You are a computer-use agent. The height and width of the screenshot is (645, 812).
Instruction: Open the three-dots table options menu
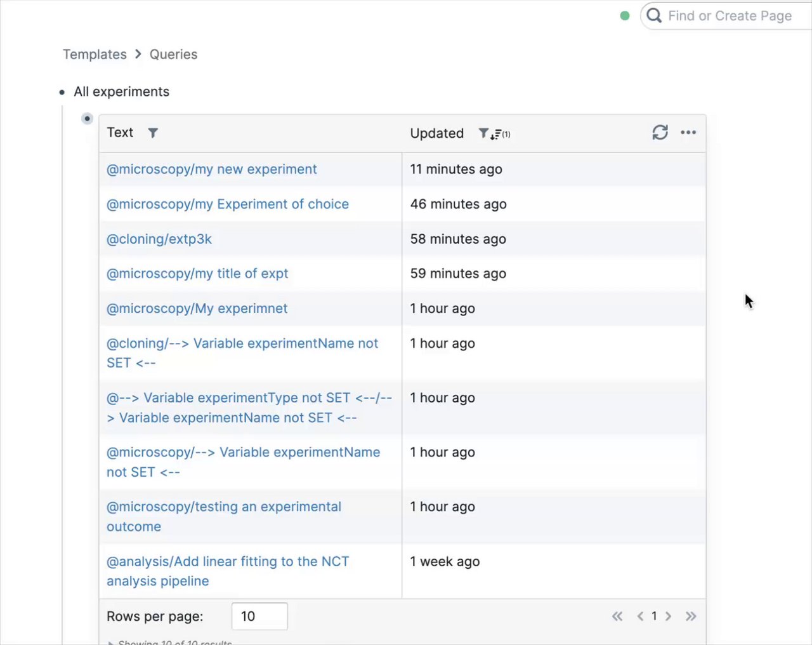tap(688, 132)
